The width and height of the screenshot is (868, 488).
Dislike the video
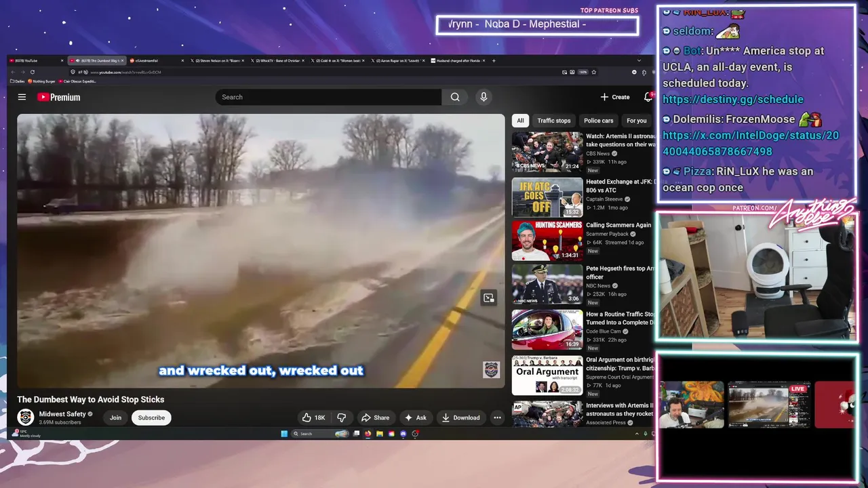click(342, 418)
